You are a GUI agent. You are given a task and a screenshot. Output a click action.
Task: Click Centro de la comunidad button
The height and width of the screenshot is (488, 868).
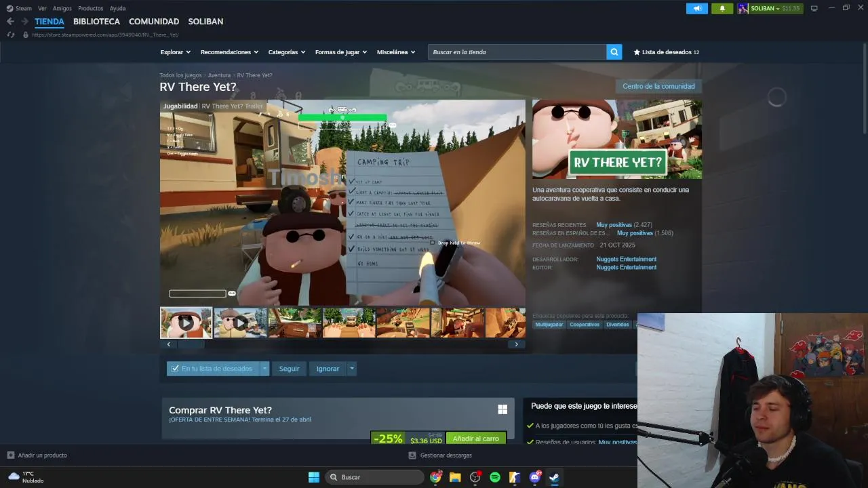pos(658,86)
